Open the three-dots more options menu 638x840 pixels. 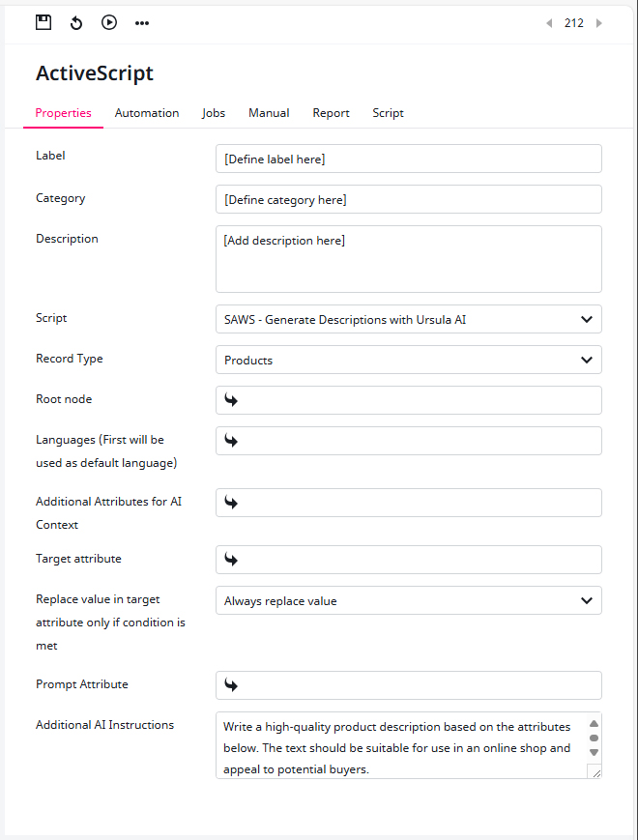pyautogui.click(x=142, y=23)
